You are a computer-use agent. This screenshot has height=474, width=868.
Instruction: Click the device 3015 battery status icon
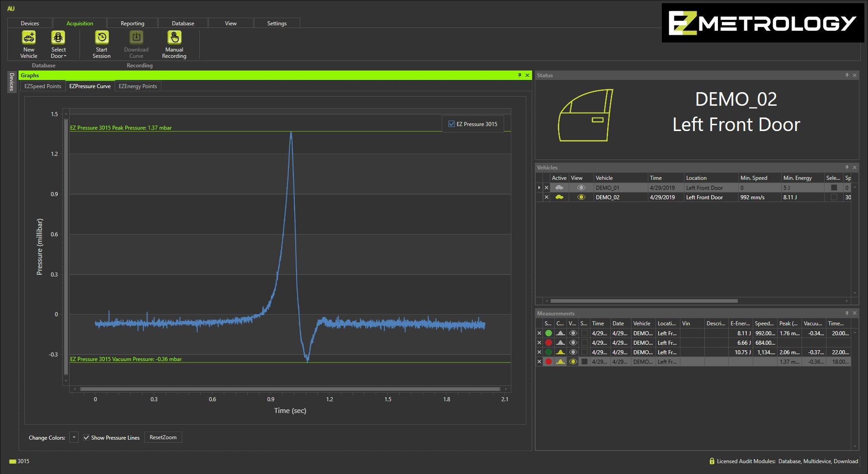tap(13, 461)
